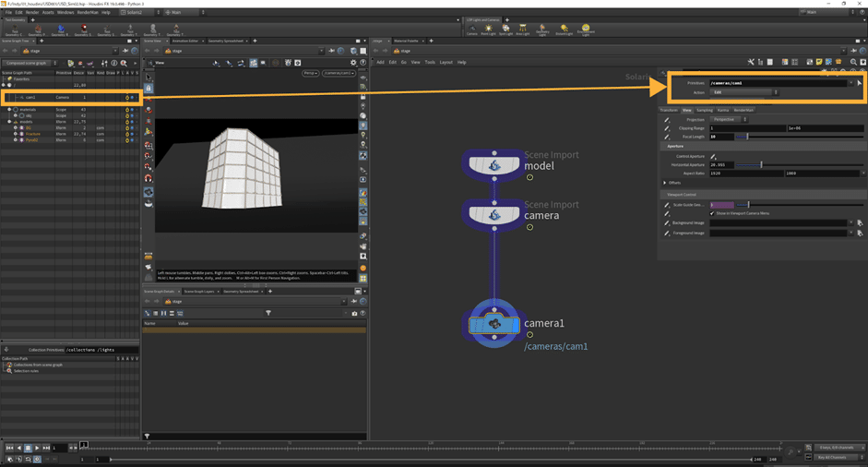The width and height of the screenshot is (868, 467).
Task: Select the camera1 node in network
Action: click(494, 325)
